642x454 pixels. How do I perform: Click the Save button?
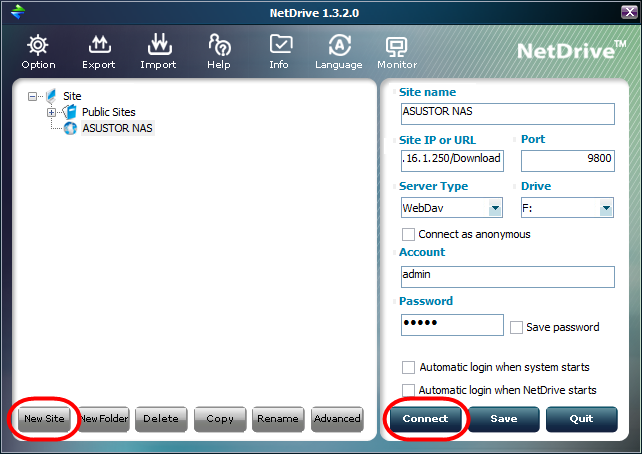[x=504, y=419]
